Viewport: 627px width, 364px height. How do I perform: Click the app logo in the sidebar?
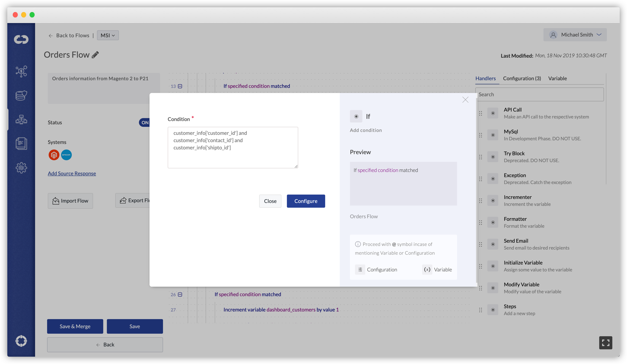pos(21,39)
